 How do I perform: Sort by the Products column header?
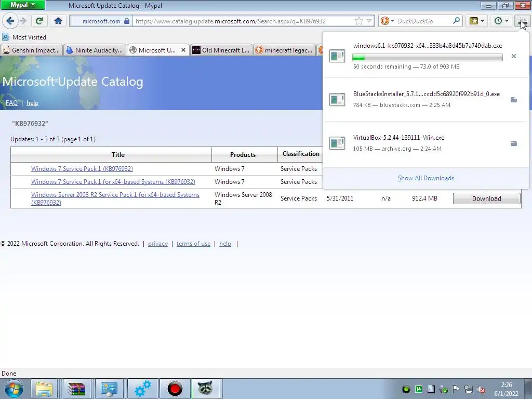pyautogui.click(x=245, y=154)
